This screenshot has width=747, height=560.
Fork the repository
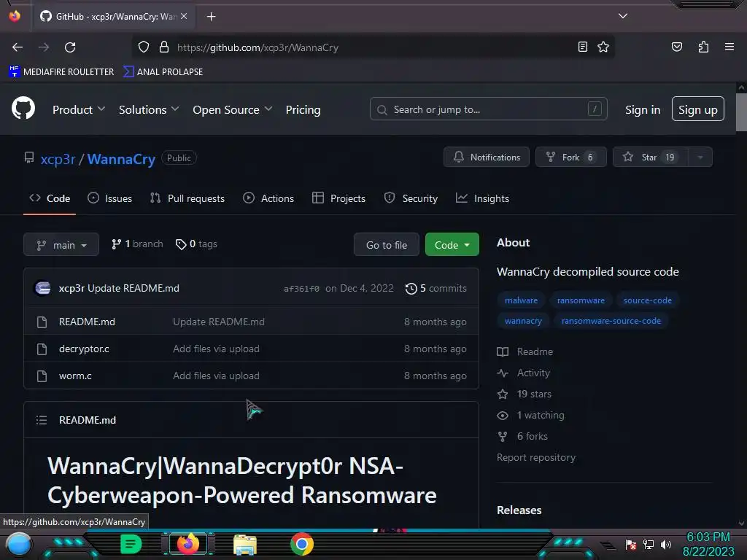[x=570, y=157]
